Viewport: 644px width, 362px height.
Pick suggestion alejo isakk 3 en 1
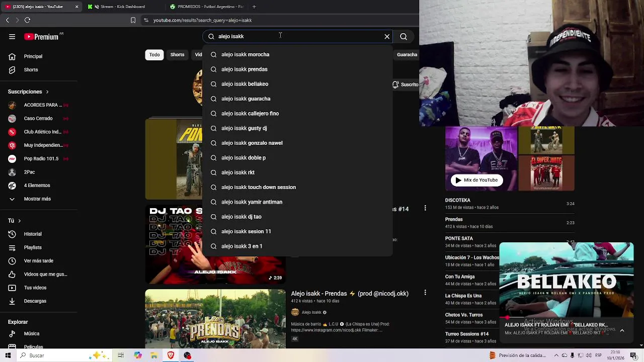click(x=297, y=246)
